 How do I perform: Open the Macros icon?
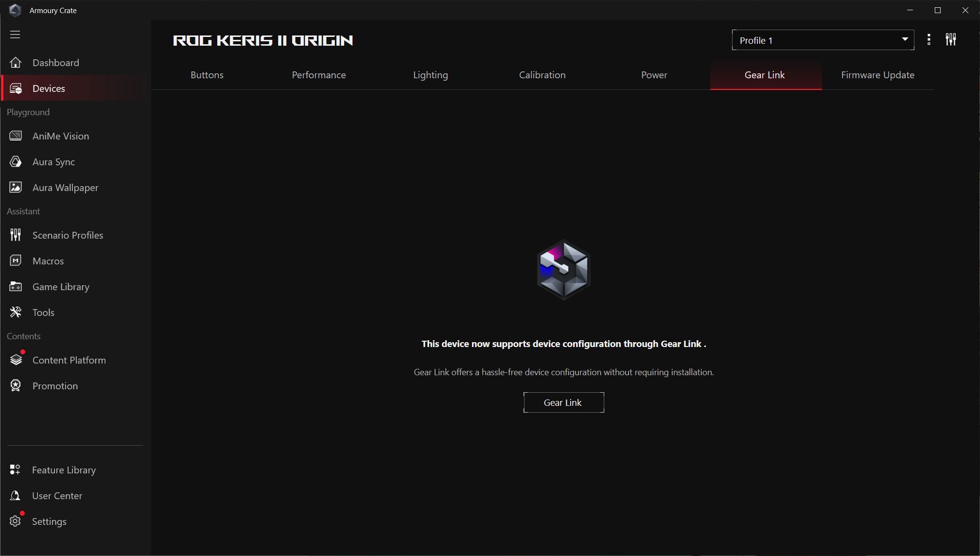16,261
